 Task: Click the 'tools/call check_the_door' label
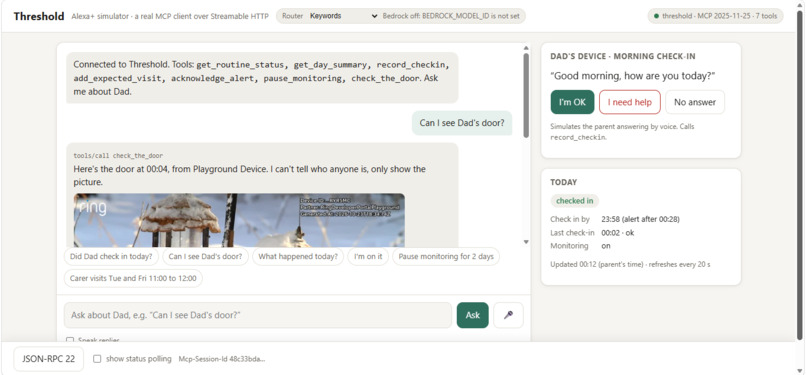[118, 156]
